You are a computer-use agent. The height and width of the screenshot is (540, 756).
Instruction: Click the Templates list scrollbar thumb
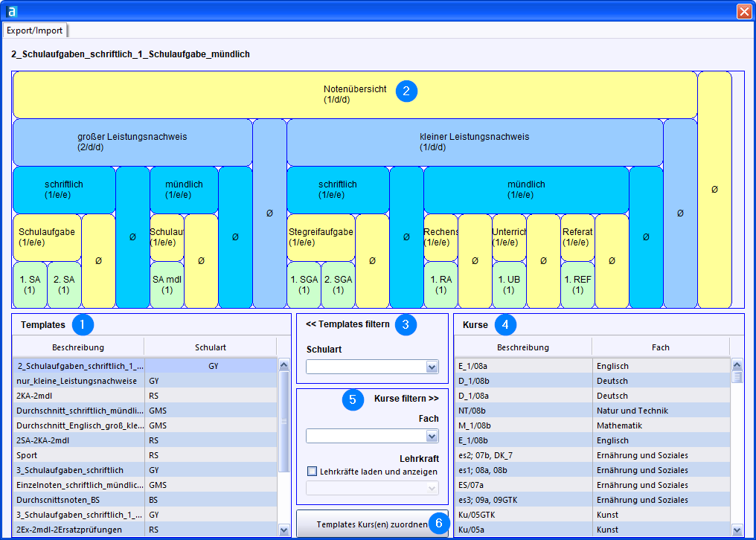tap(283, 422)
